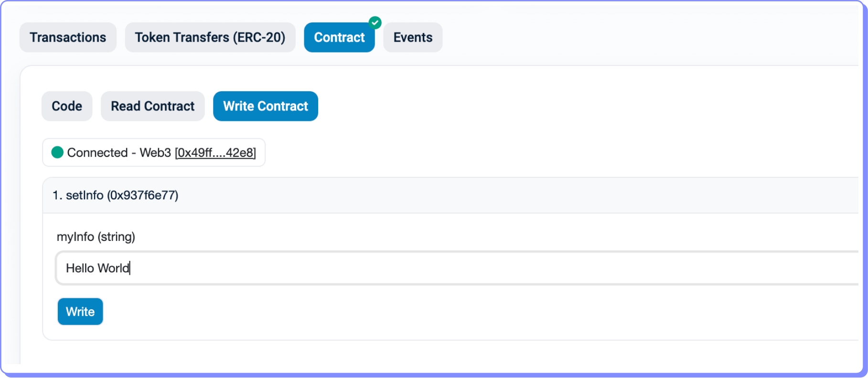The height and width of the screenshot is (378, 868).
Task: Click the green connection status dot
Action: [57, 152]
